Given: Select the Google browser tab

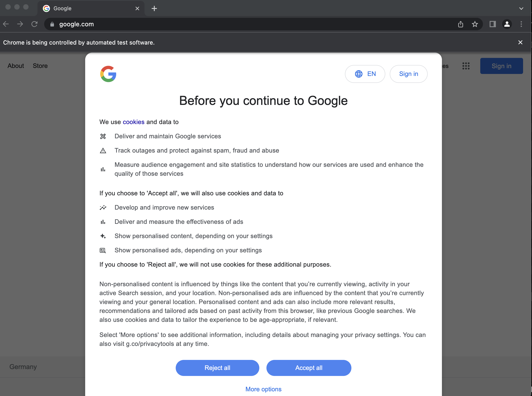Looking at the screenshot, I should pos(91,8).
